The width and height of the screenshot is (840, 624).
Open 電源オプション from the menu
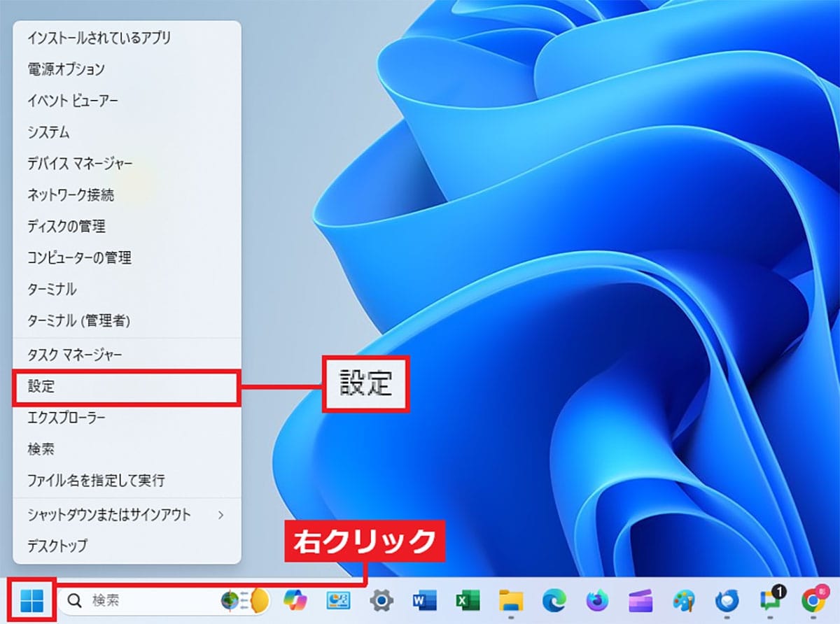127,69
